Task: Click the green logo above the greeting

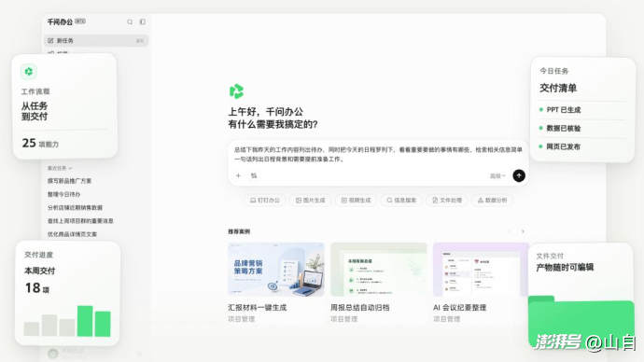Action: [236, 91]
